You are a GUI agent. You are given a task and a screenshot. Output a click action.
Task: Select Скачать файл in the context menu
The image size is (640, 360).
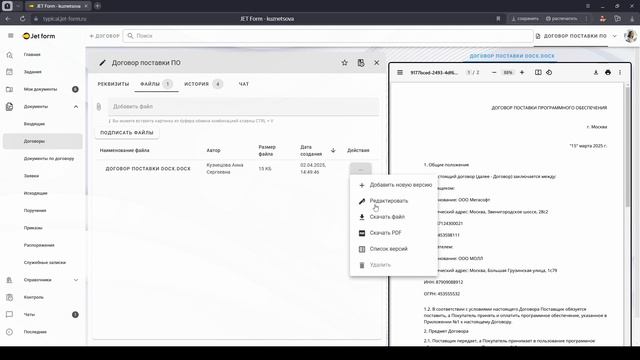coord(394,217)
